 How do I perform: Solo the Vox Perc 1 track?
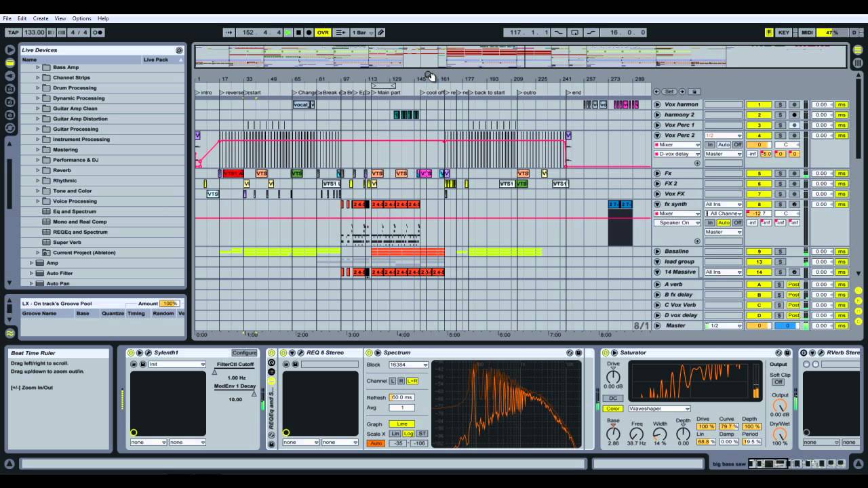[780, 125]
